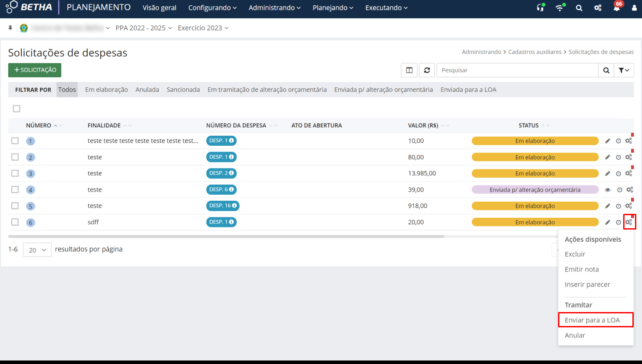Toggle the select-all checkbox above table

coord(17,109)
